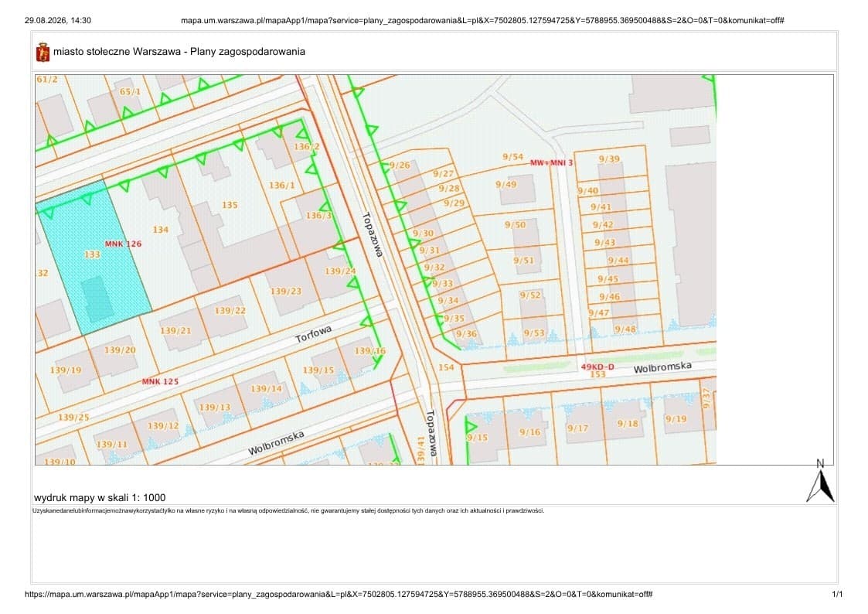868x614 pixels.
Task: Click parcel label 9/52
Action: pos(530,295)
